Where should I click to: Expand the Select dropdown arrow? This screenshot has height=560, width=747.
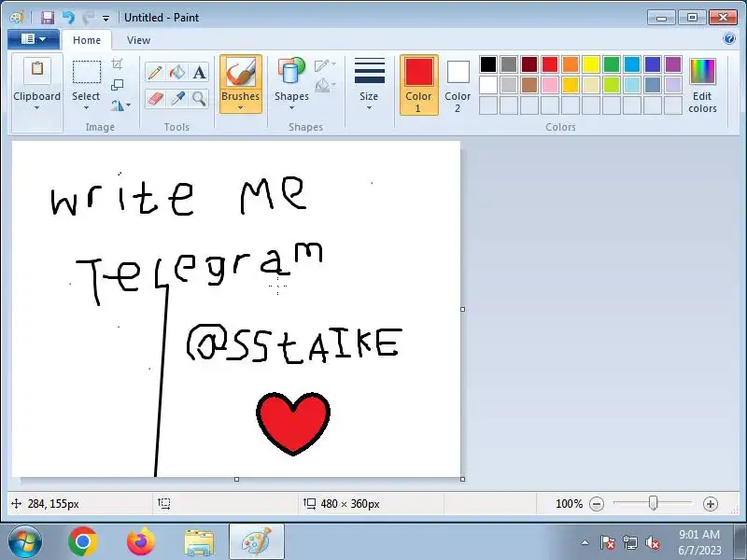pyautogui.click(x=86, y=107)
